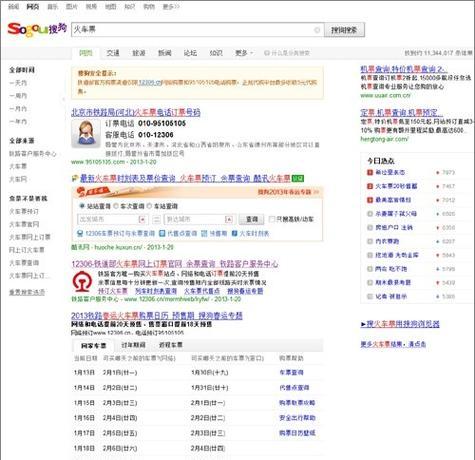Open 更多>> in the top navigation

[x=171, y=7]
